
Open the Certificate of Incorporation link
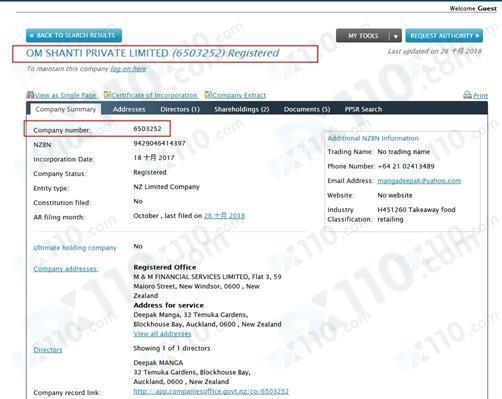(154, 95)
